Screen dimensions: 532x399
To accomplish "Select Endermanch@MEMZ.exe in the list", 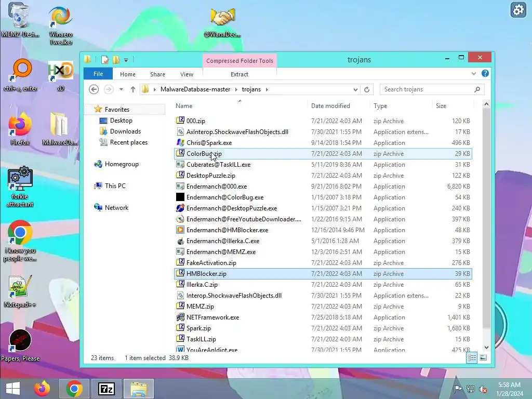I will click(323, 252).
